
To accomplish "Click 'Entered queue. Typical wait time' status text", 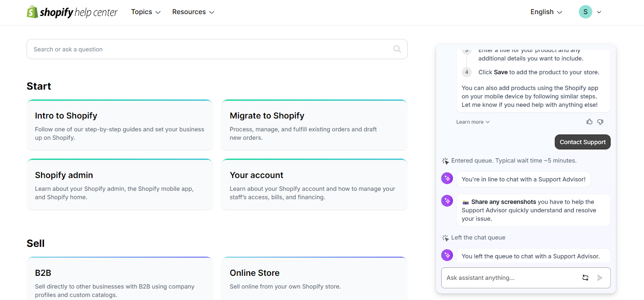I will tap(514, 161).
